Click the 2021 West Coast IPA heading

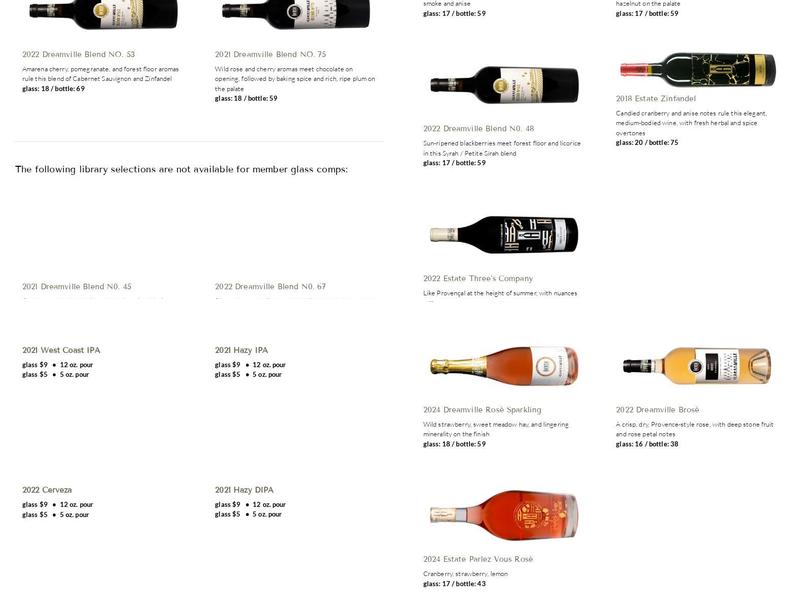click(61, 351)
